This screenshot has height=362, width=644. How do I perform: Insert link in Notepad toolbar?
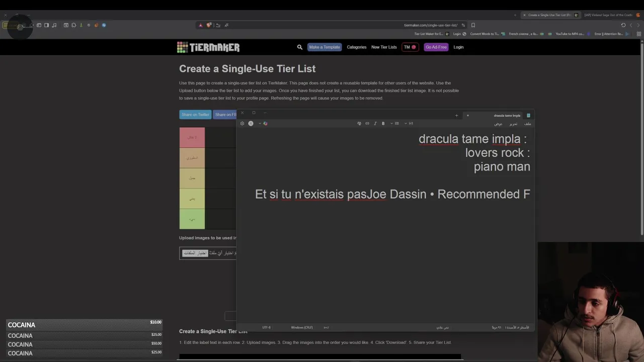367,123
